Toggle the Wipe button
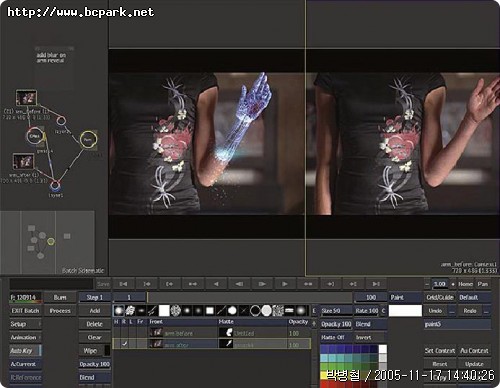This screenshot has width=500, height=388. tap(90, 351)
